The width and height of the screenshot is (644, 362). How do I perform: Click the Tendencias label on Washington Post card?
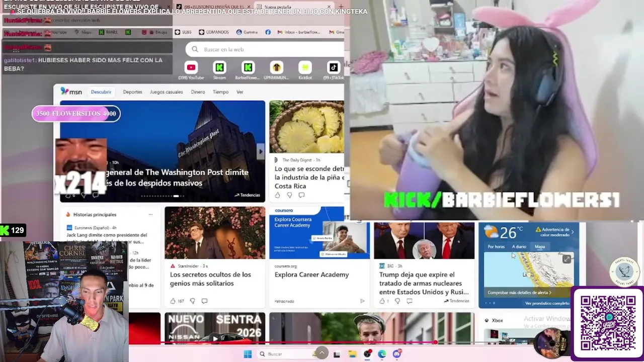(x=247, y=195)
